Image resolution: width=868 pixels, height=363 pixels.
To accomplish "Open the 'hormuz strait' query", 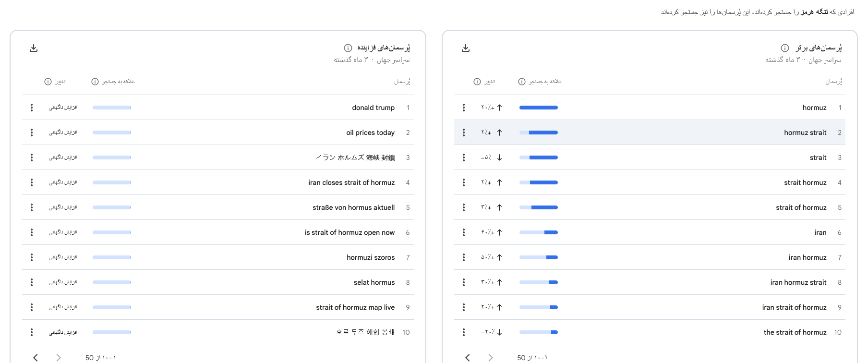I will click(x=805, y=133).
